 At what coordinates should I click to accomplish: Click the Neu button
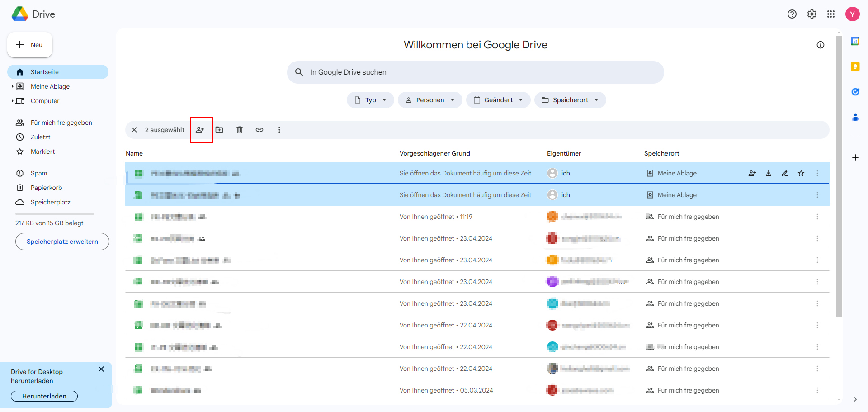pyautogui.click(x=30, y=45)
